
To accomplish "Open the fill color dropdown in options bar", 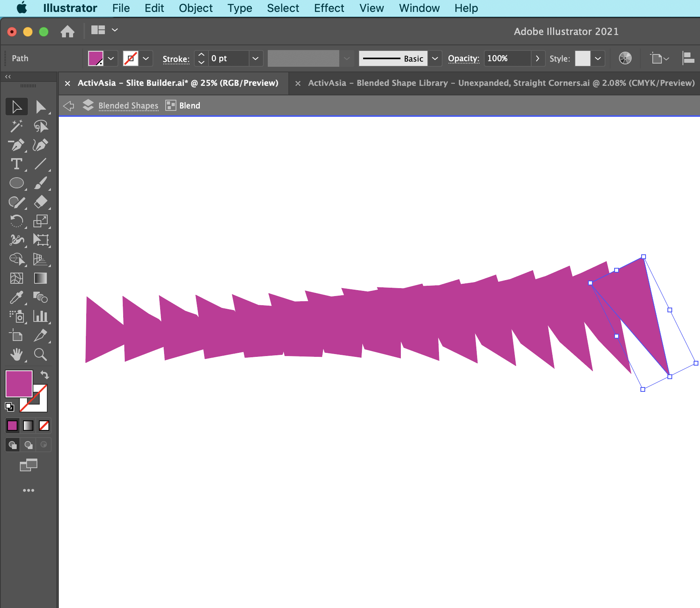I will click(x=112, y=58).
